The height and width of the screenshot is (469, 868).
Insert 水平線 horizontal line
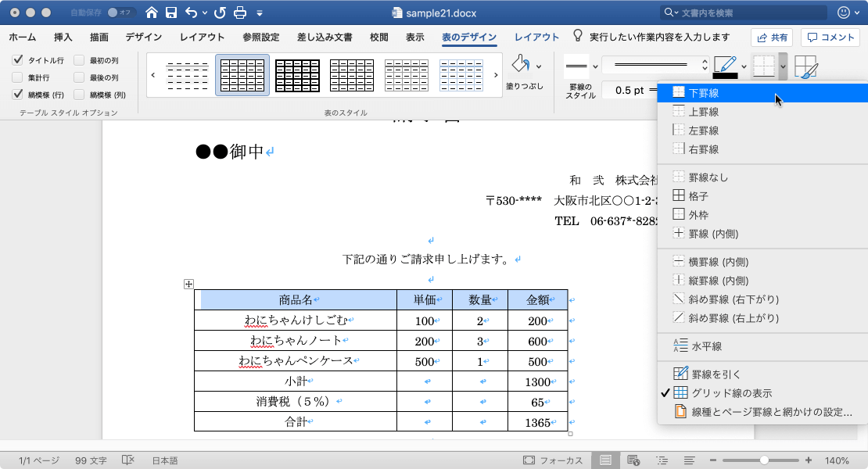click(762, 347)
